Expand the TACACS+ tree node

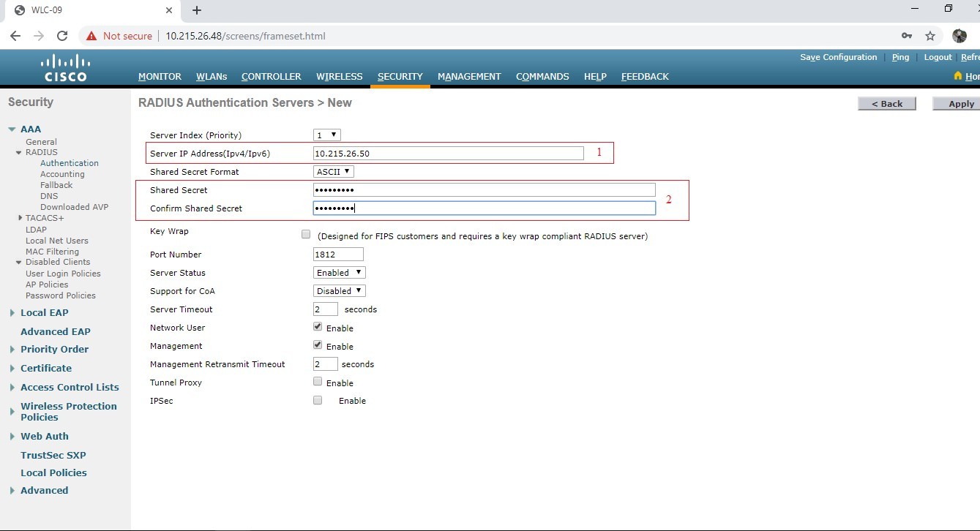click(20, 218)
